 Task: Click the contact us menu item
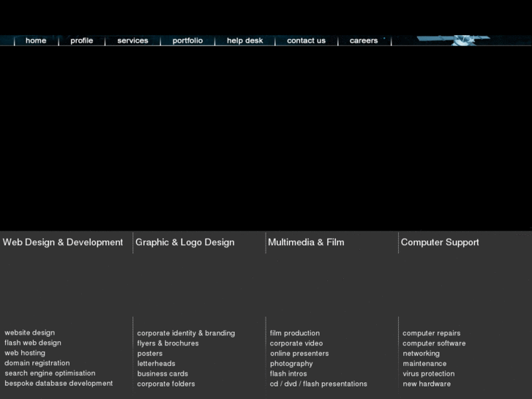[306, 41]
